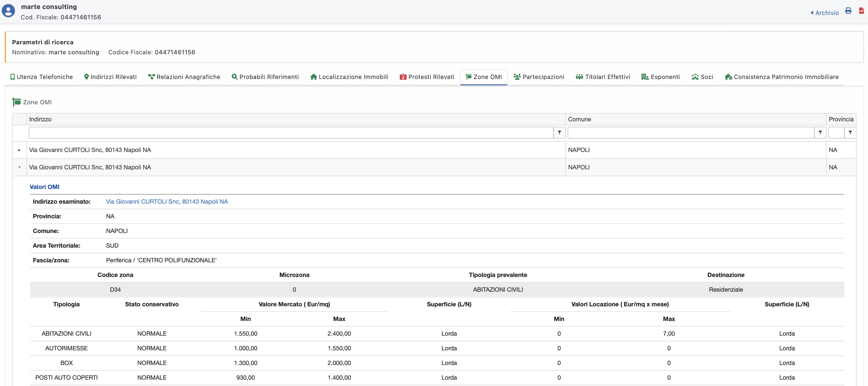Click the Comune column filter funnel icon
The height and width of the screenshot is (386, 868).
(820, 133)
